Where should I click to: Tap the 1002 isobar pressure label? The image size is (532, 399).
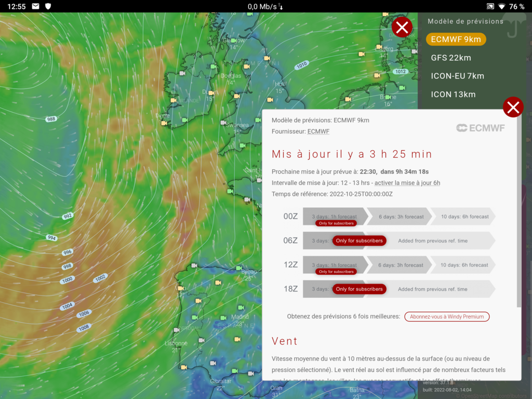100,278
